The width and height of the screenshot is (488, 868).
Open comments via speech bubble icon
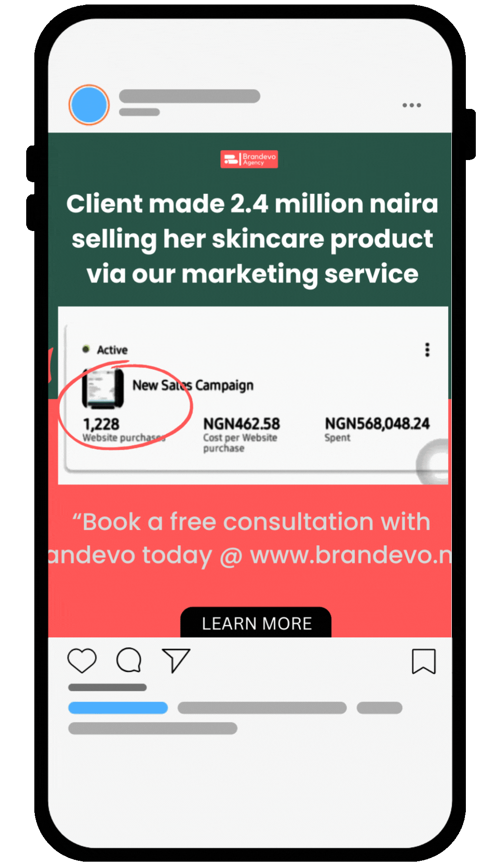click(x=129, y=660)
